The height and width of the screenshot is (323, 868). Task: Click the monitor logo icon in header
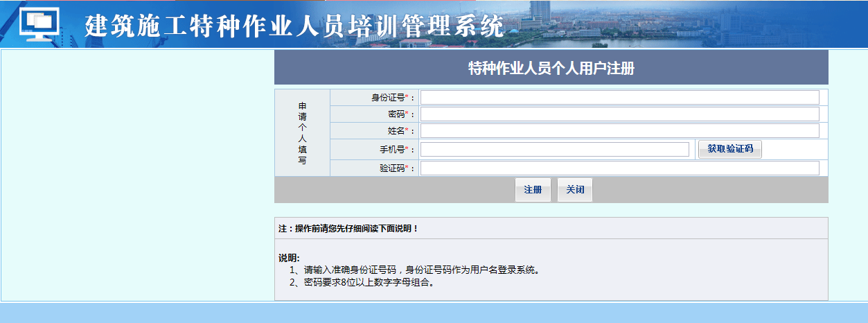coord(40,24)
